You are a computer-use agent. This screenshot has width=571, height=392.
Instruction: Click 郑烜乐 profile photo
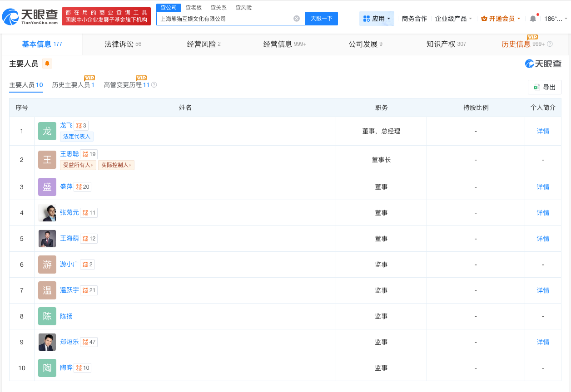click(x=47, y=342)
